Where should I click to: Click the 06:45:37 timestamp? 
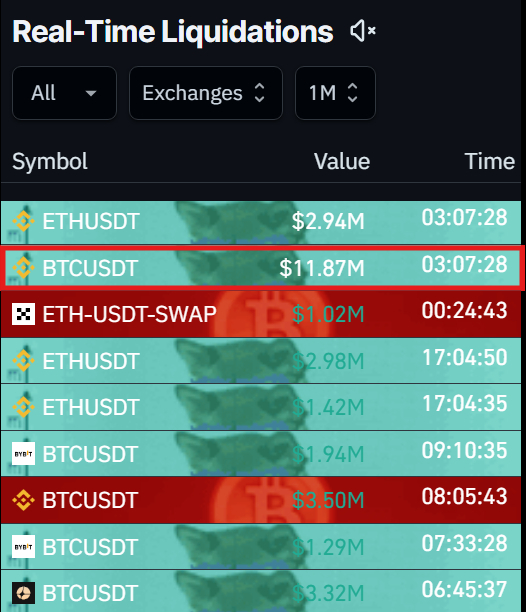[464, 589]
